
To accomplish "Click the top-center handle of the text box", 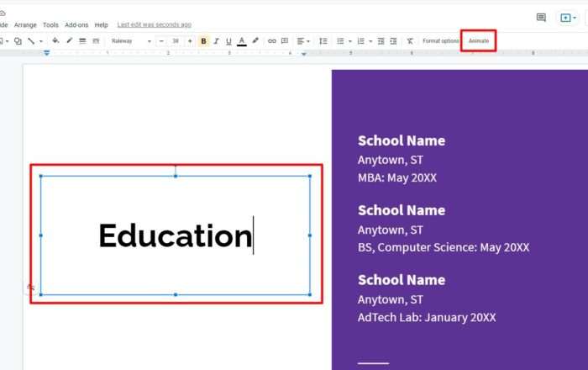I will point(176,176).
